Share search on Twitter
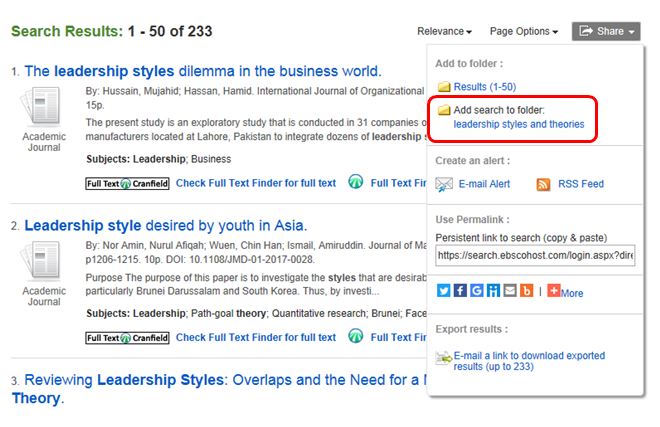Screen dimensions: 660x427 (444, 291)
